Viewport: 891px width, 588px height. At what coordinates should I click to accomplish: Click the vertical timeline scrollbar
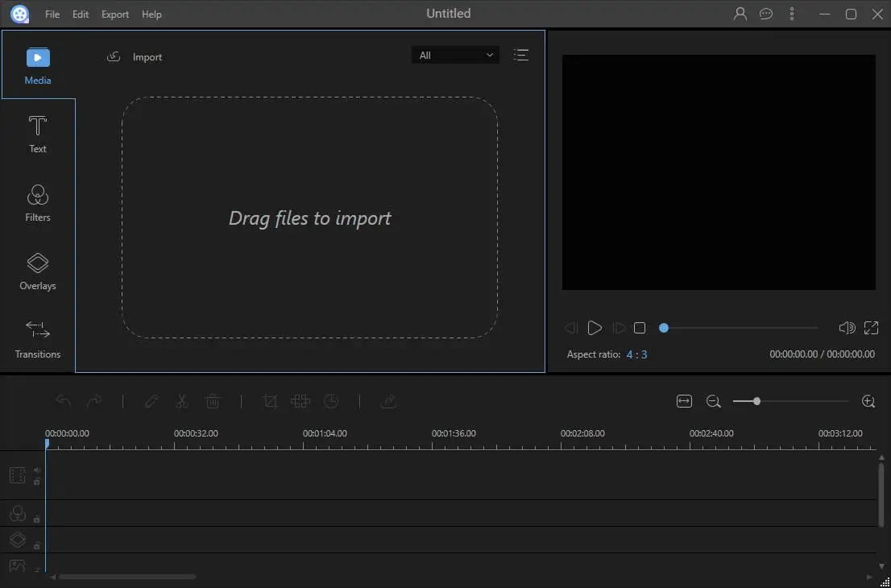(x=881, y=495)
